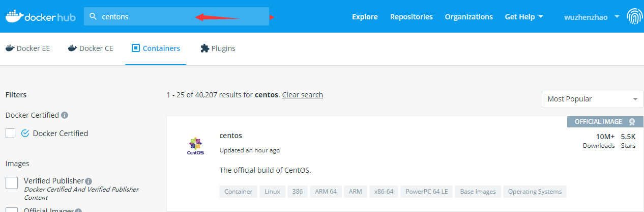
Task: Open the wuzhenzhao account dropdown
Action: 592,17
